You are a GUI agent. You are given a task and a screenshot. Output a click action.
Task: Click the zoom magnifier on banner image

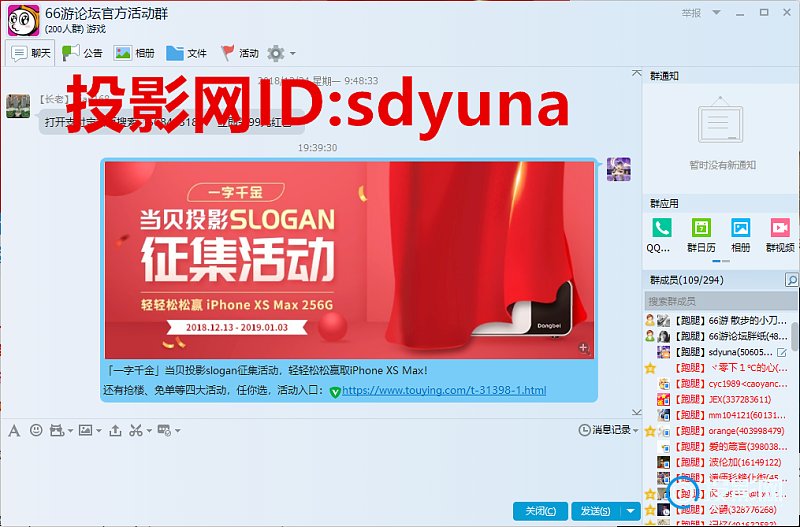click(584, 348)
